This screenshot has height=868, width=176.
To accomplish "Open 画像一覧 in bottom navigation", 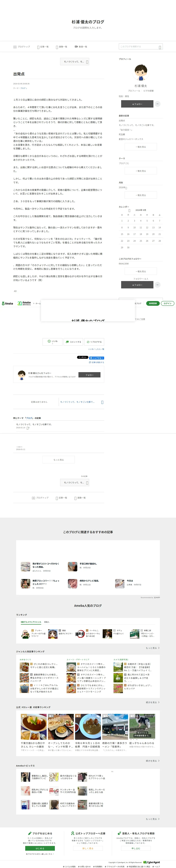I will [x=80, y=498].
